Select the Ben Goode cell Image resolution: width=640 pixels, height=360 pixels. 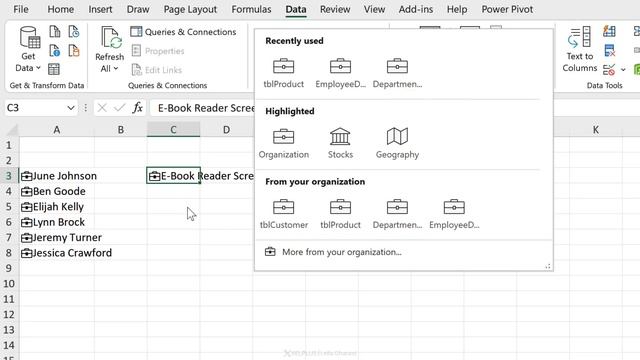[x=57, y=191]
